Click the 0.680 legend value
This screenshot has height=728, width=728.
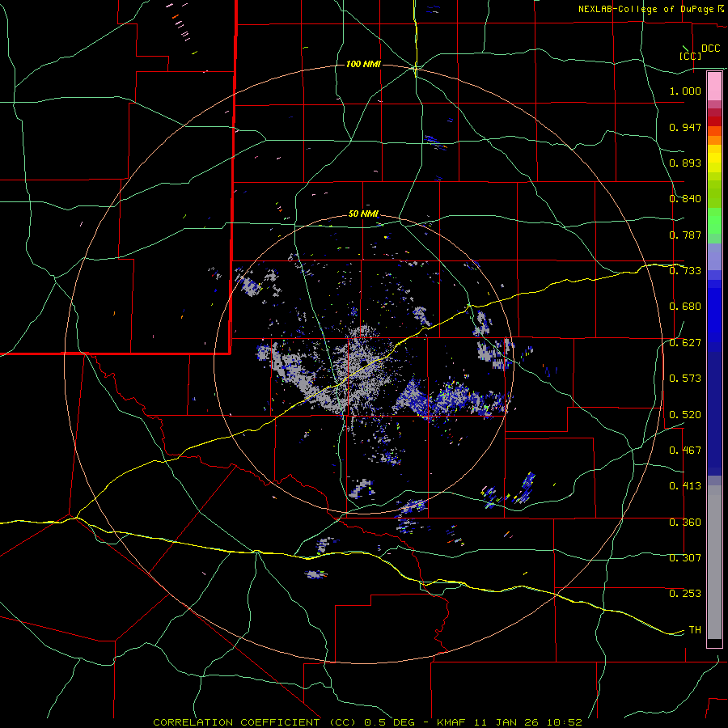click(x=685, y=307)
